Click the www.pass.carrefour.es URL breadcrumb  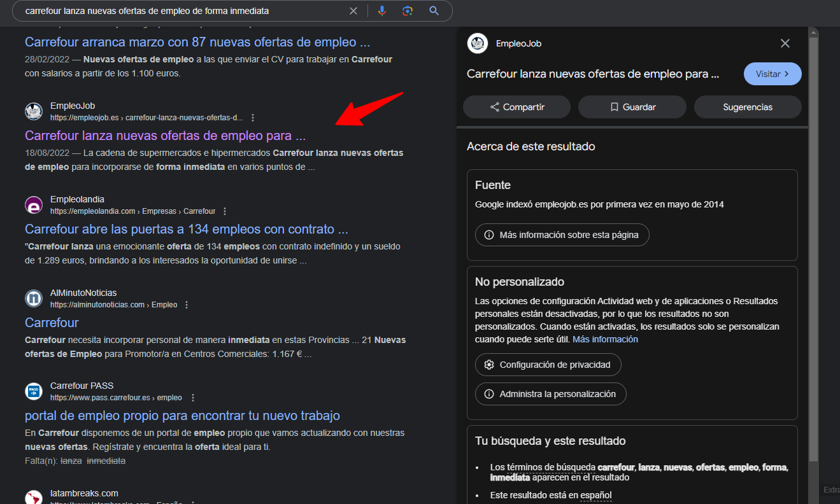pyautogui.click(x=116, y=398)
